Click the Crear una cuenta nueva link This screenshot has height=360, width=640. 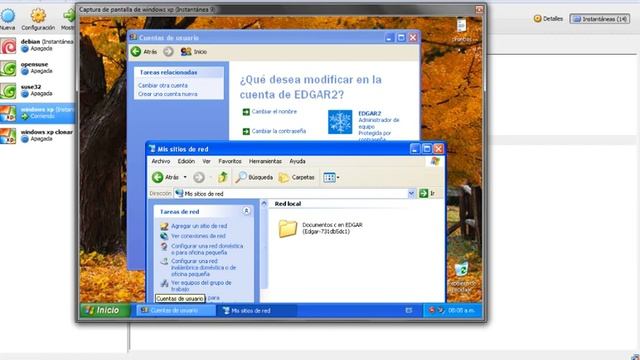167,94
